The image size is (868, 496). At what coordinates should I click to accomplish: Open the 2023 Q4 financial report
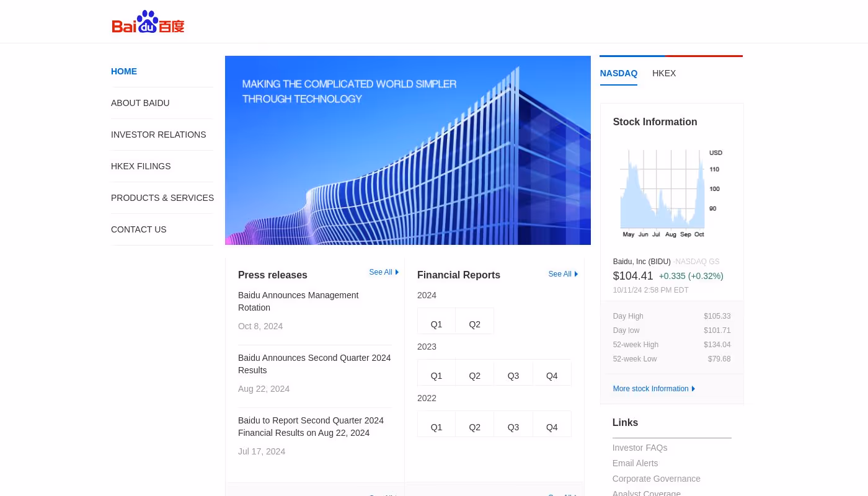point(552,373)
